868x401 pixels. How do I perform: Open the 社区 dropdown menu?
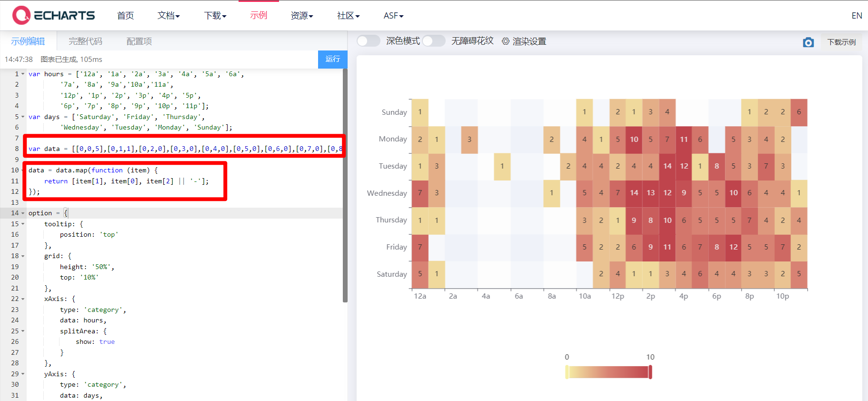point(348,16)
